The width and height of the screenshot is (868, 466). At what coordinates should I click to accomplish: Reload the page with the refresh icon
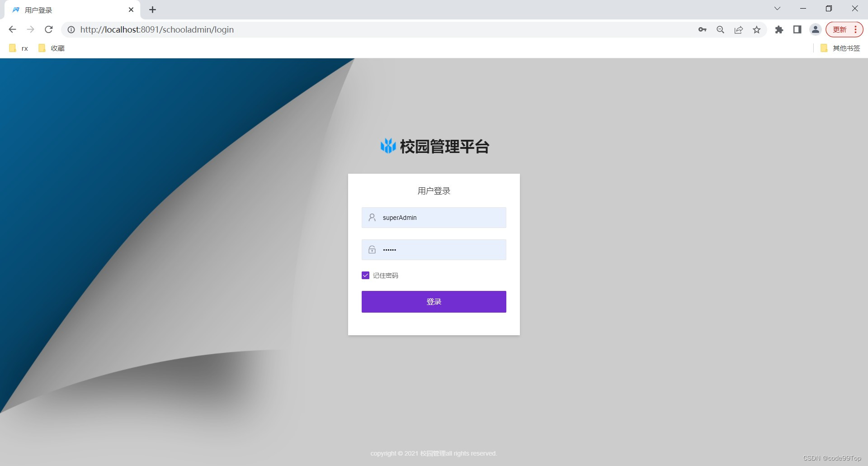tap(48, 29)
